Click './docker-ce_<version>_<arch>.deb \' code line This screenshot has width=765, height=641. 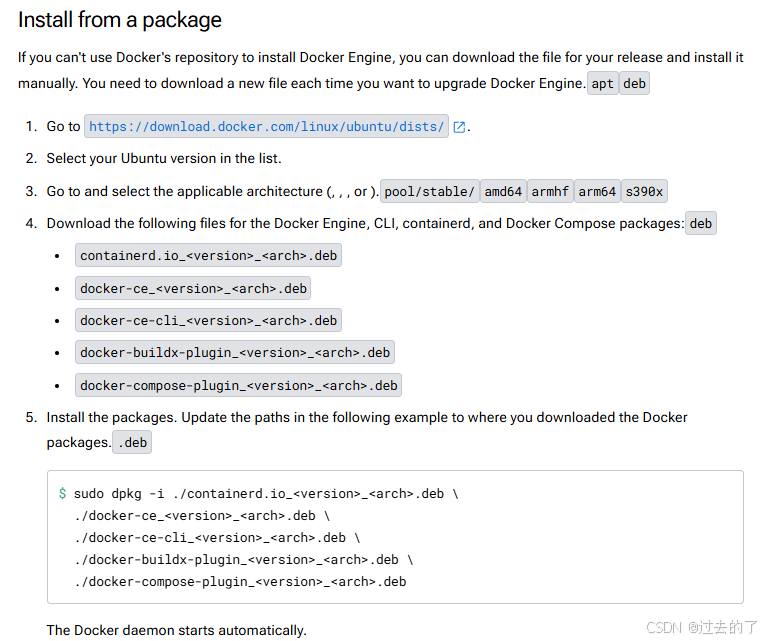coord(202,516)
